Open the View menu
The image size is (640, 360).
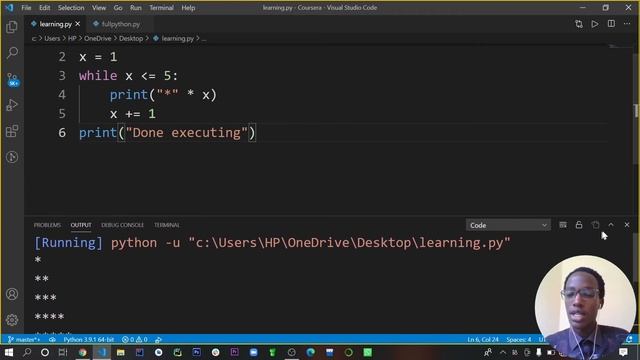pos(99,8)
